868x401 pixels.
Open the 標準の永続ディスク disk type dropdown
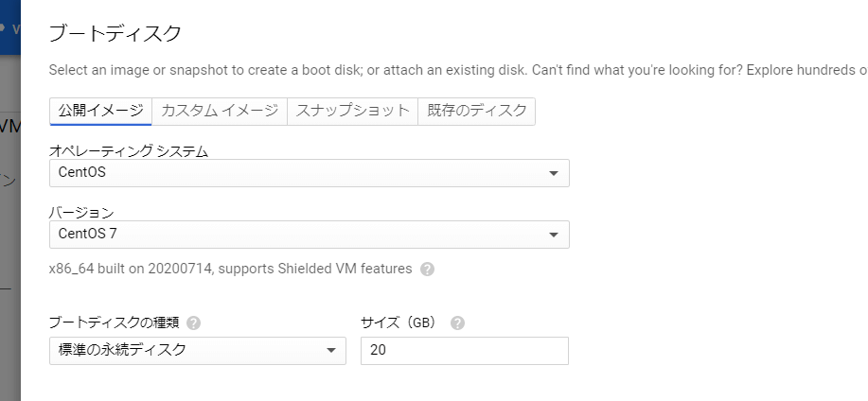tap(197, 351)
